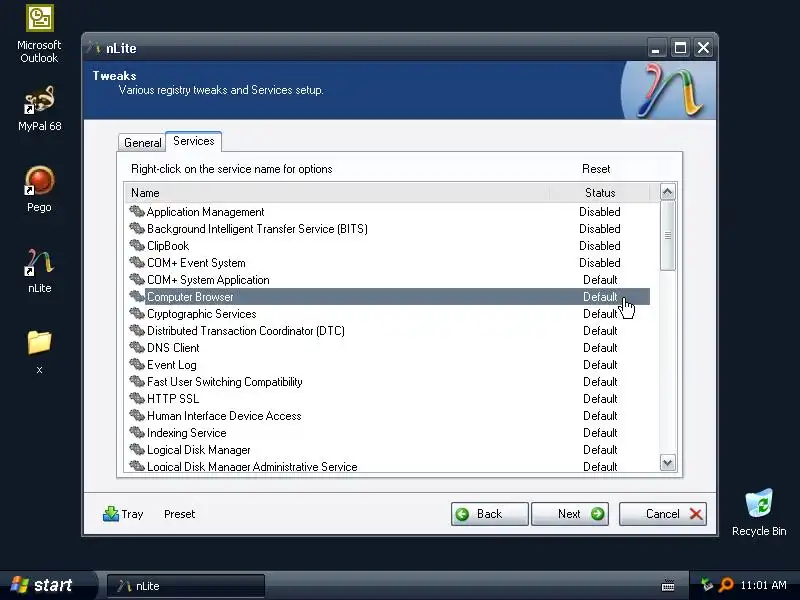800x600 pixels.
Task: Select Logical Disk Manager Administrative Service row
Action: point(389,466)
